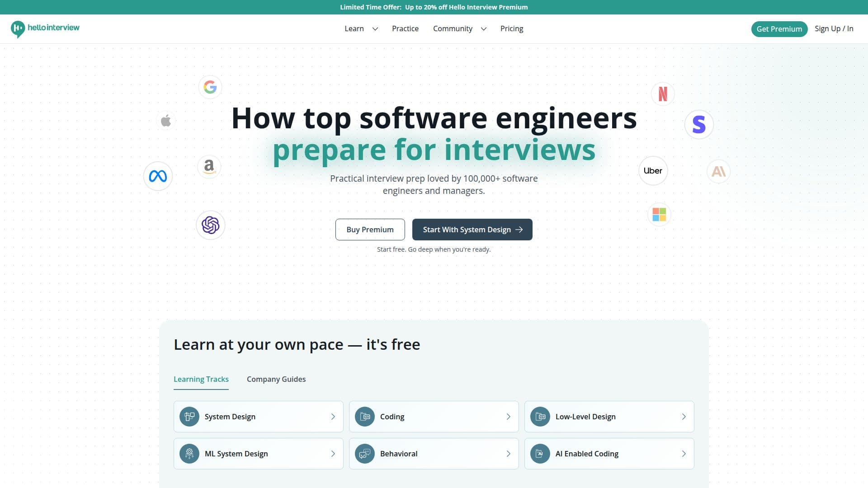This screenshot has height=488, width=868.
Task: Click the Microsoft logo icon
Action: pyautogui.click(x=659, y=214)
